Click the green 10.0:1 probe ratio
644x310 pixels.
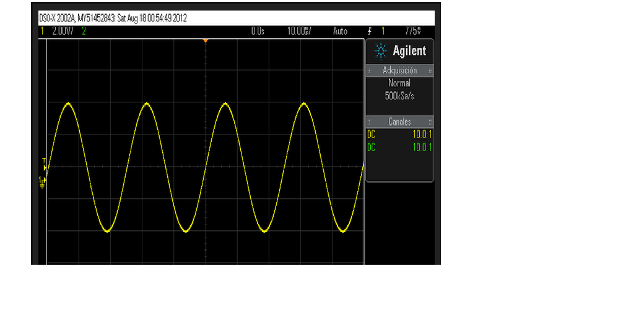coord(422,147)
